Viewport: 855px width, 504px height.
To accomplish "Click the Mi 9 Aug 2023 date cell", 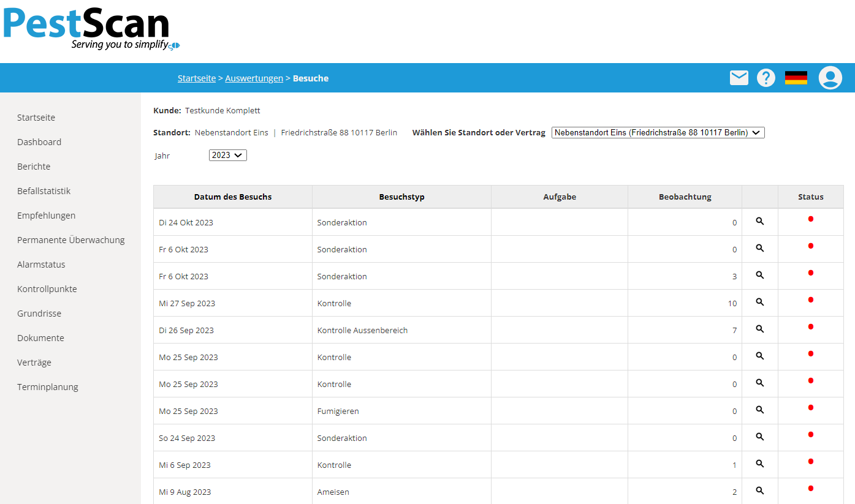I will [x=233, y=492].
